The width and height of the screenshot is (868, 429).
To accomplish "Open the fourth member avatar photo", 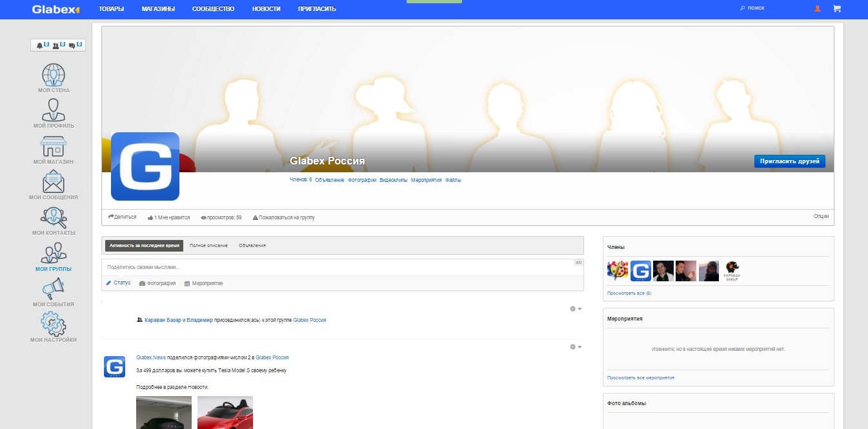I will point(686,270).
